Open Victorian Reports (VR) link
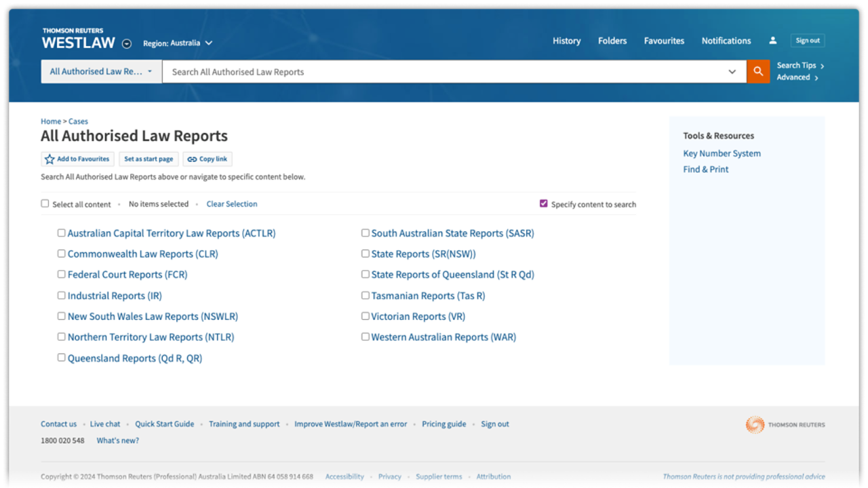The height and width of the screenshot is (488, 868). click(x=418, y=317)
